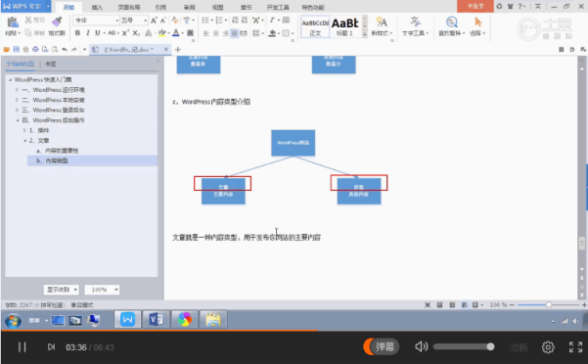The image size is (588, 364).
Task: Apply the 标题 1 heading style
Action: (345, 26)
